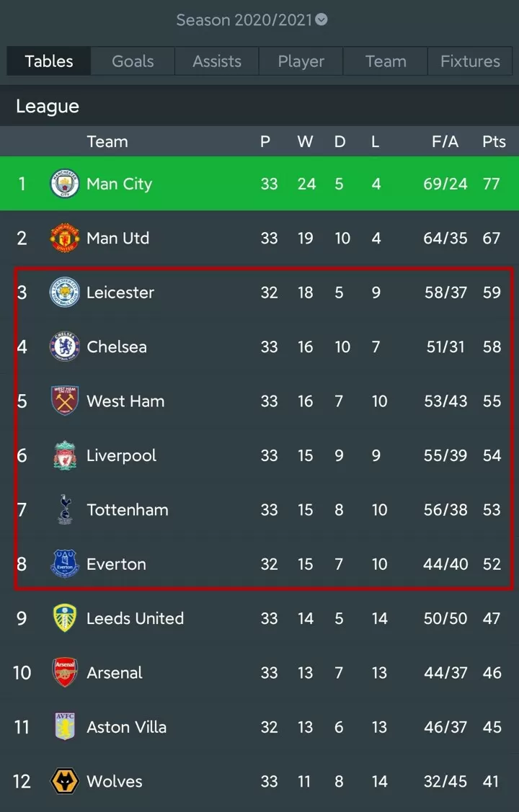Open the Season 2020/2021 dropdown arrow
The width and height of the screenshot is (519, 812).
point(321,19)
